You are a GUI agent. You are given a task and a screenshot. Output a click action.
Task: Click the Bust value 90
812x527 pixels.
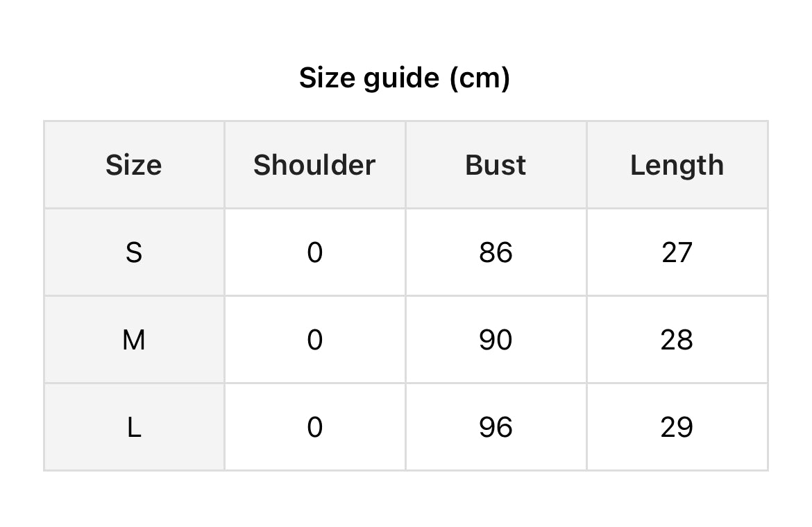(x=496, y=340)
